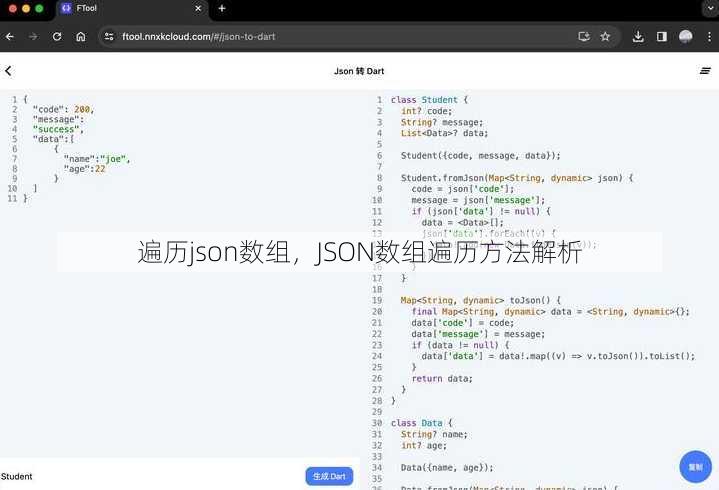This screenshot has height=490, width=719.
Task: Click the 'String? message;' line
Action: (442, 122)
